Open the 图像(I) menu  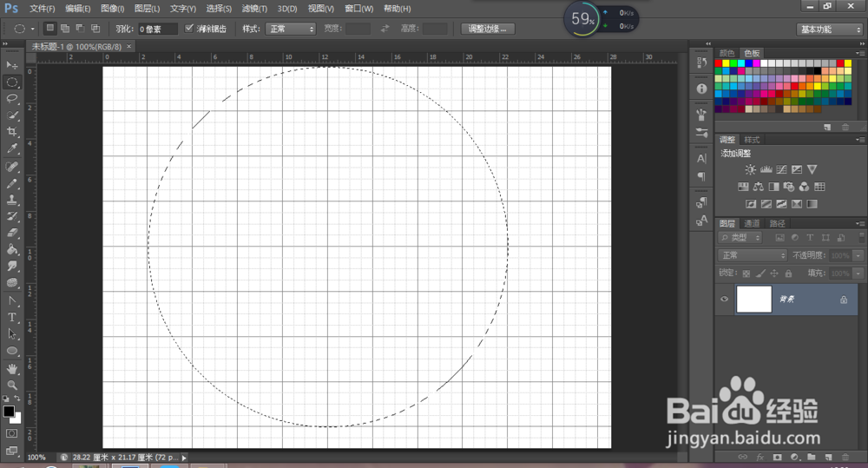112,9
